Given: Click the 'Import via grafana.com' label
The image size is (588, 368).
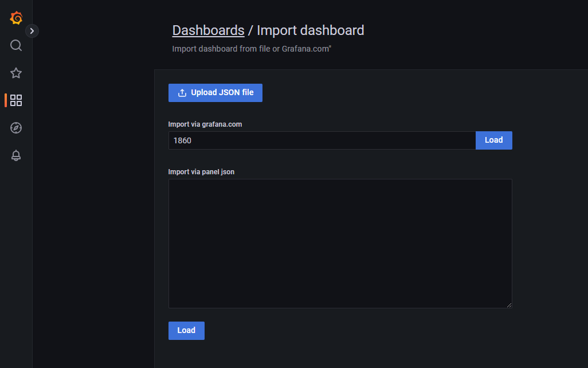Looking at the screenshot, I should 205,124.
